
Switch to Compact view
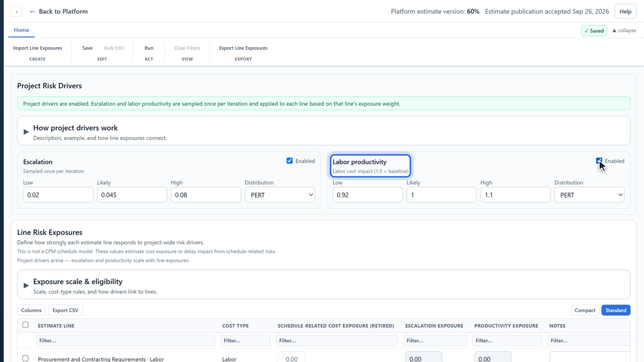click(x=585, y=310)
